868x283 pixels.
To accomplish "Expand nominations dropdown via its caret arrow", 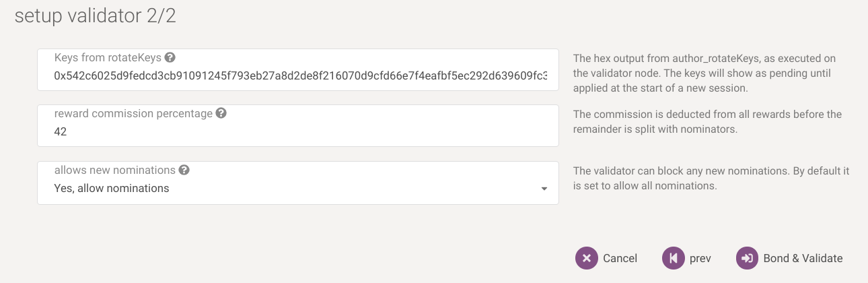I will [x=544, y=189].
